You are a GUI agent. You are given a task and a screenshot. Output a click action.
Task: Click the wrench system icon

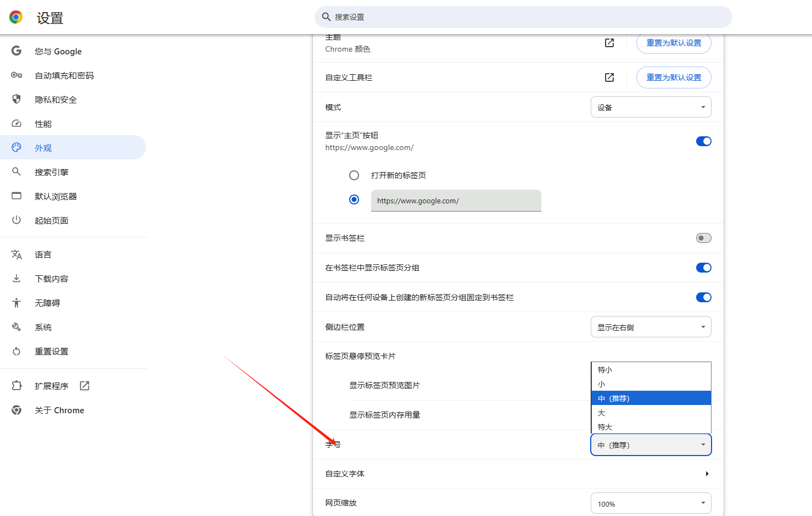pyautogui.click(x=16, y=327)
